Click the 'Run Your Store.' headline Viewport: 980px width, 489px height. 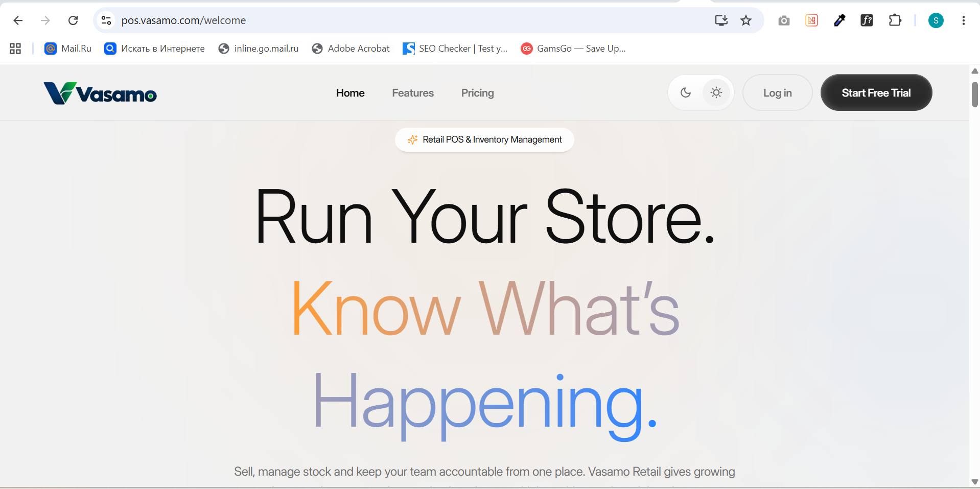coord(484,217)
